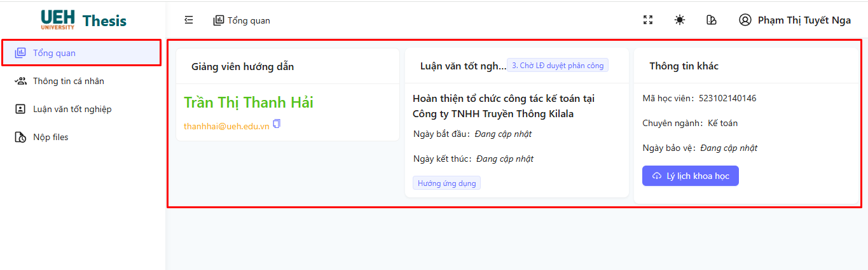Click the Lý lịch khoa học button
Image resolution: width=868 pixels, height=270 pixels.
[690, 176]
